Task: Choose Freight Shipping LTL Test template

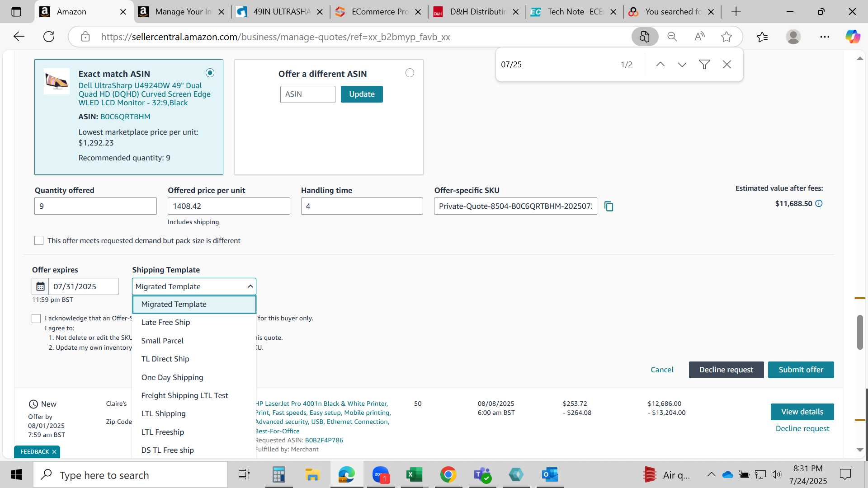Action: coord(194,395)
